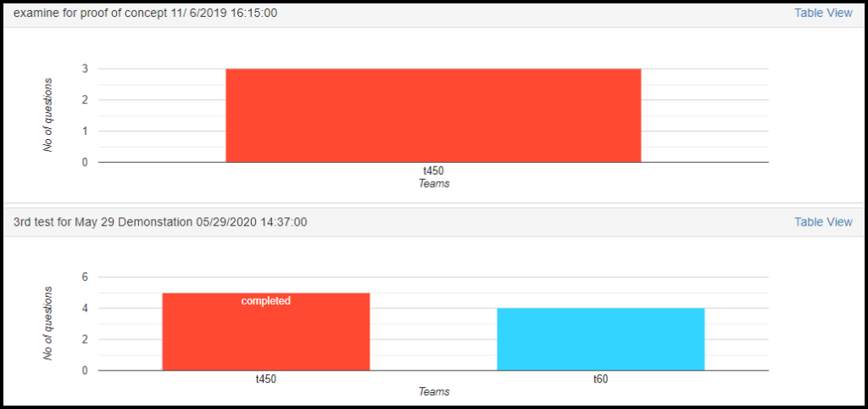The height and width of the screenshot is (409, 868).
Task: Click the Teams axis title of top chart
Action: click(433, 184)
